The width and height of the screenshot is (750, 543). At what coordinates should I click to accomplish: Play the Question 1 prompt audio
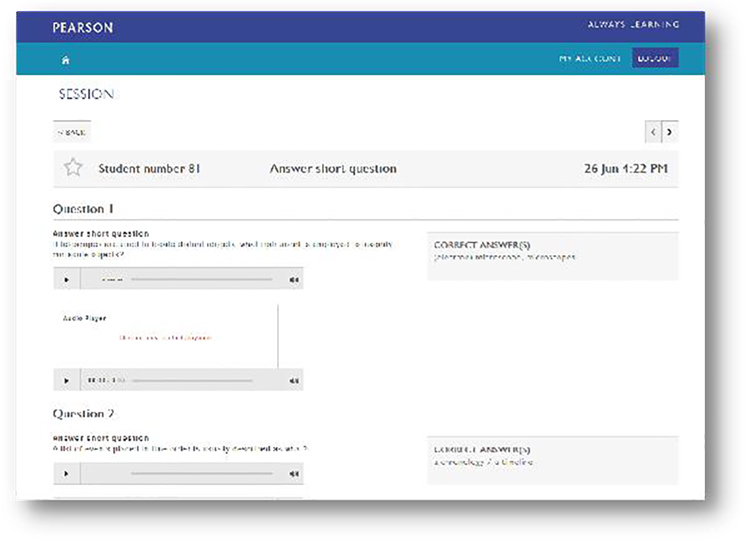(67, 279)
